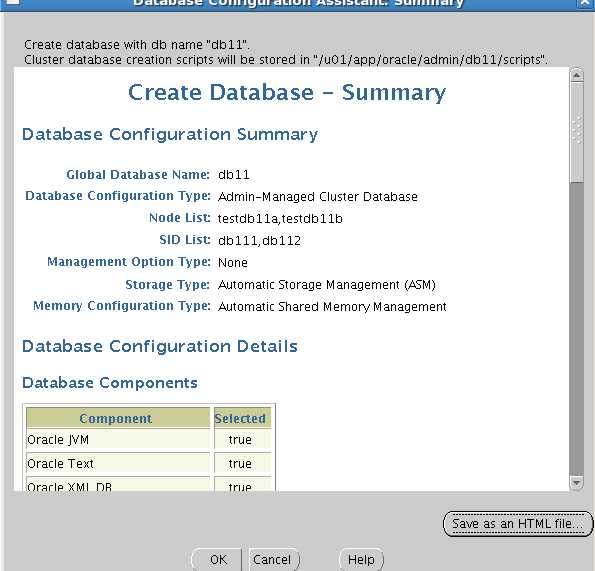Click the OK button

[x=217, y=560]
